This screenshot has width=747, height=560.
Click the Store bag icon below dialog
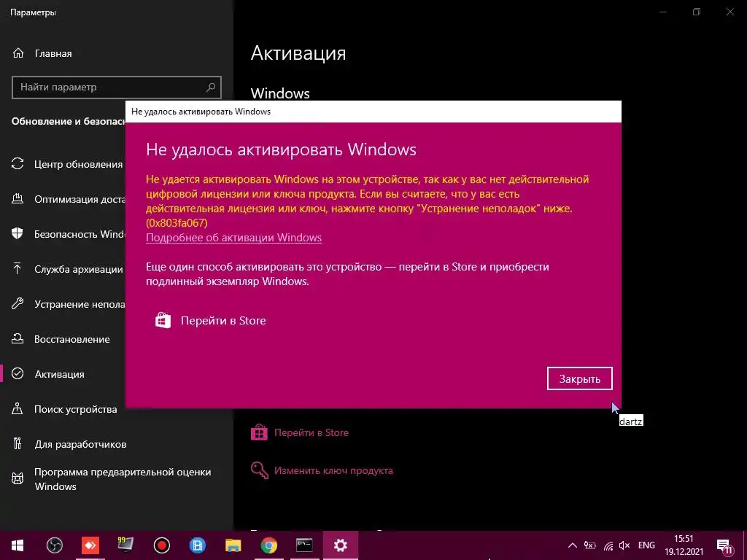259,432
